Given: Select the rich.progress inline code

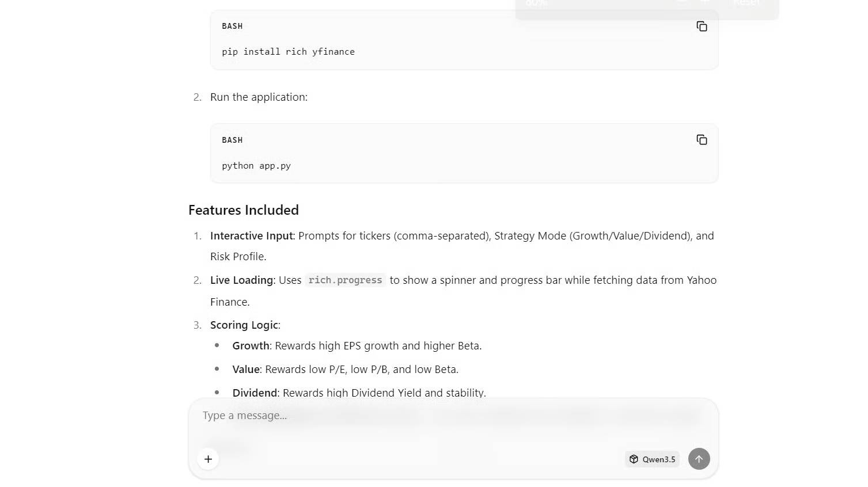Looking at the screenshot, I should coord(345,280).
